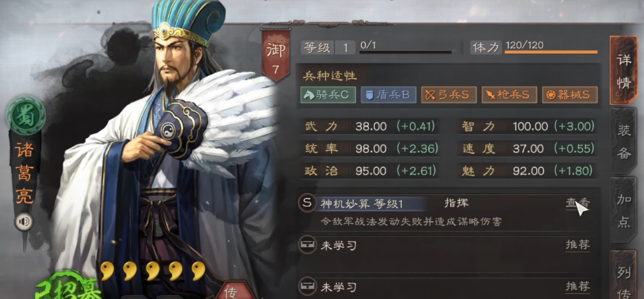Switch to the 加点 attribute points tab
Screen dimensions: 644x299
[624, 211]
